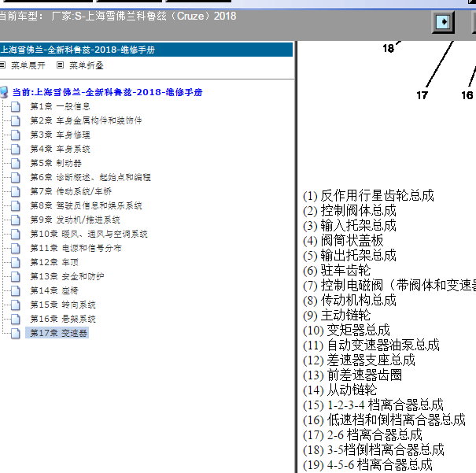
Task: Open 第7章 传动系统/车桥
Action: (71, 191)
